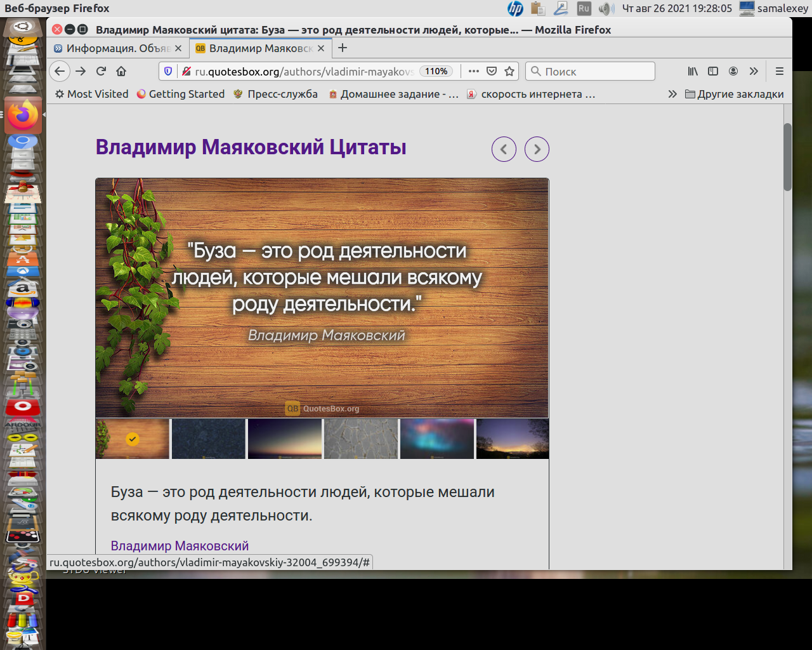Bookmark this page with the star

[509, 71]
